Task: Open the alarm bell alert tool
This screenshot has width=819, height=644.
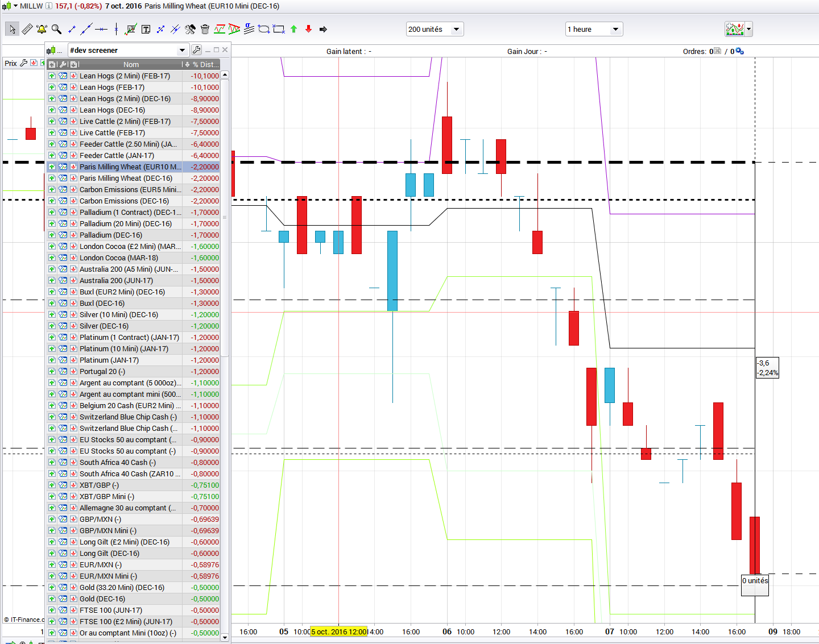Action: coord(42,29)
